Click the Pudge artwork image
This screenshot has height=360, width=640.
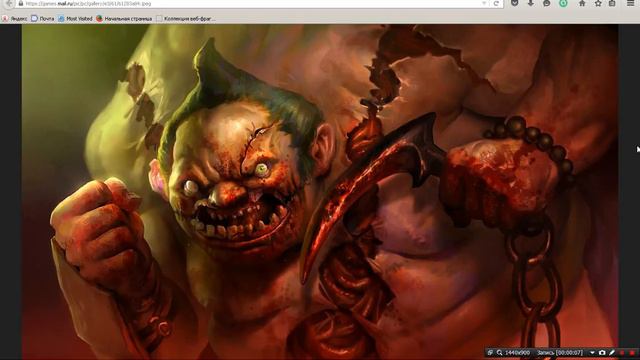coord(320,192)
